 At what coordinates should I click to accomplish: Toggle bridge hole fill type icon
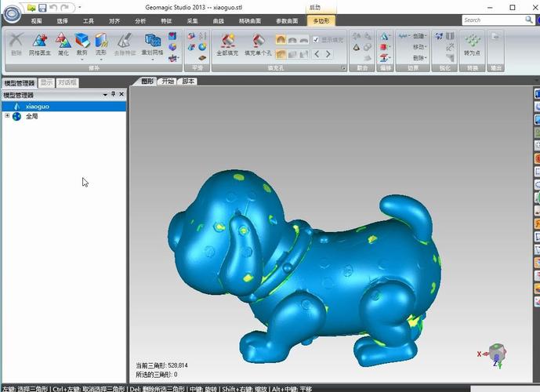point(304,54)
